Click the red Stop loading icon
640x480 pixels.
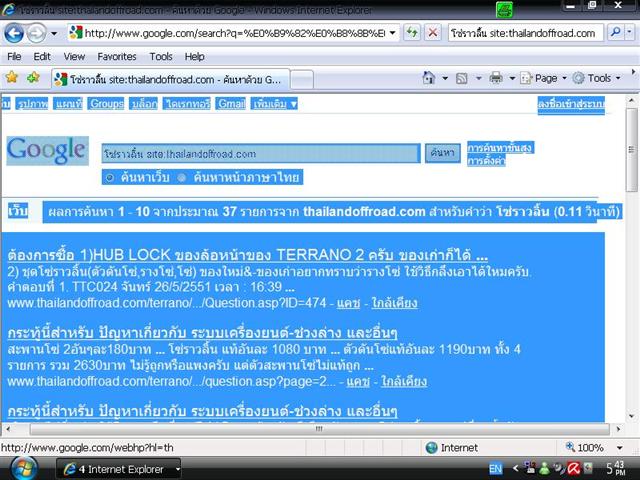pos(432,32)
